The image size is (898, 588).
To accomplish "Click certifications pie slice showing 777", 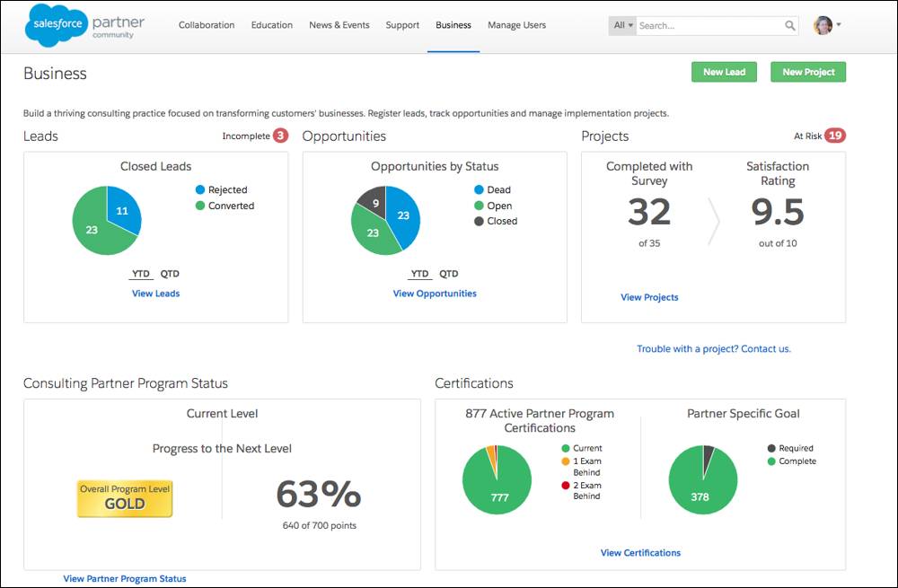I will click(499, 497).
